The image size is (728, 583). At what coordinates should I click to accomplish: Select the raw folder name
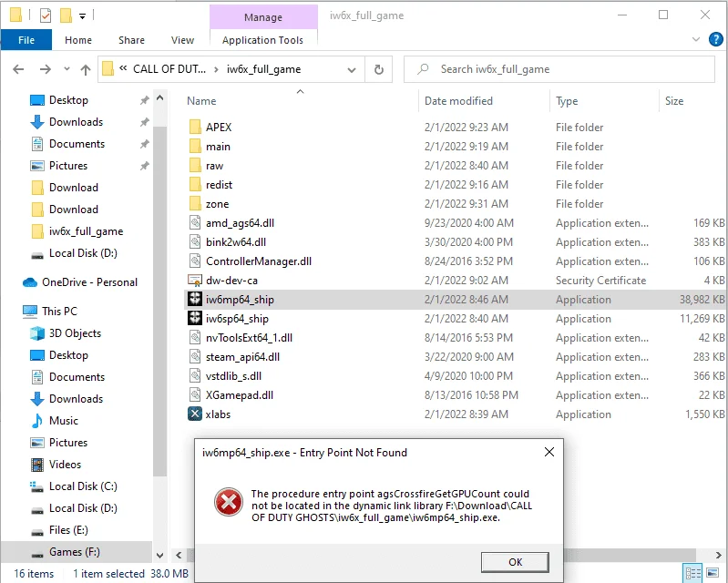coord(214,166)
